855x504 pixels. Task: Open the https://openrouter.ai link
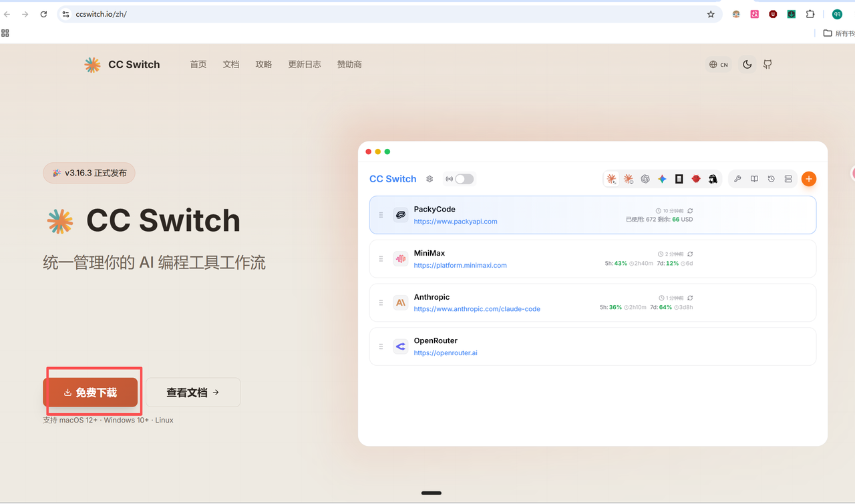tap(446, 353)
